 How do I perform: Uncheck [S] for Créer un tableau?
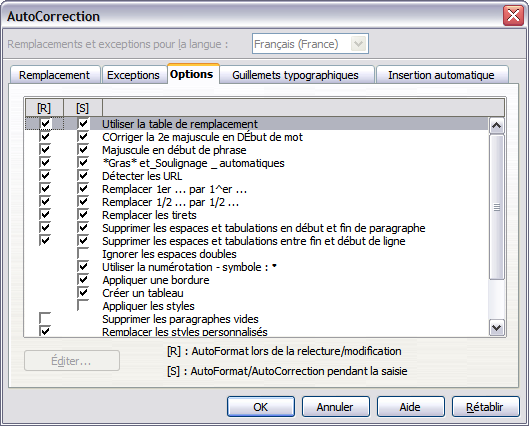tap(83, 292)
